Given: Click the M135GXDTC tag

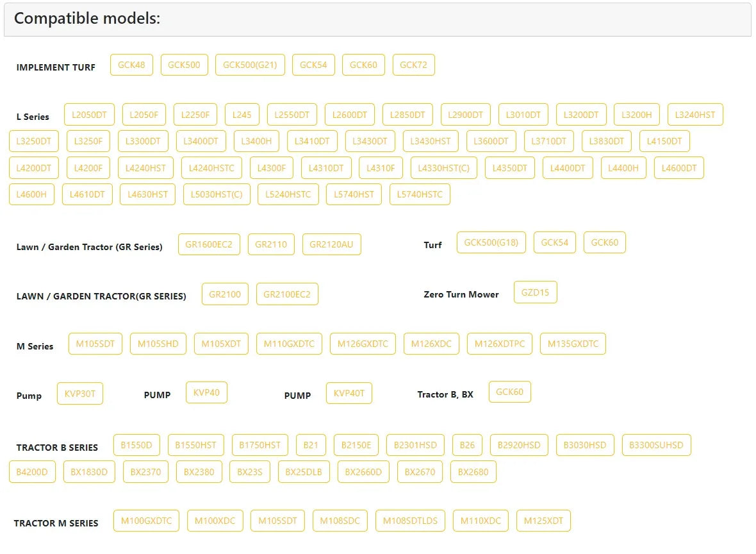Looking at the screenshot, I should pyautogui.click(x=573, y=344).
